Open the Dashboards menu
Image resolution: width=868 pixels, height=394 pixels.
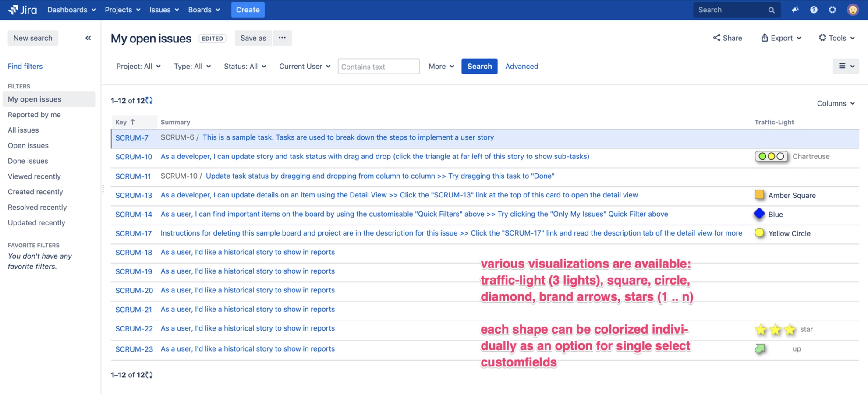tap(71, 10)
